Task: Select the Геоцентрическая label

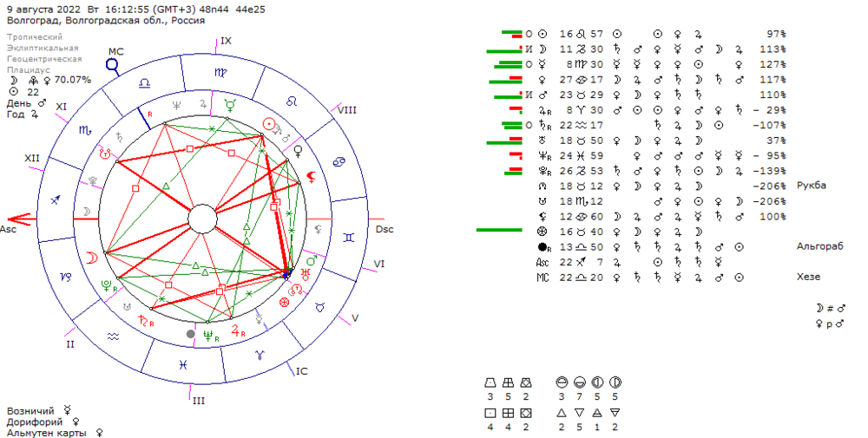Action: coord(44,59)
